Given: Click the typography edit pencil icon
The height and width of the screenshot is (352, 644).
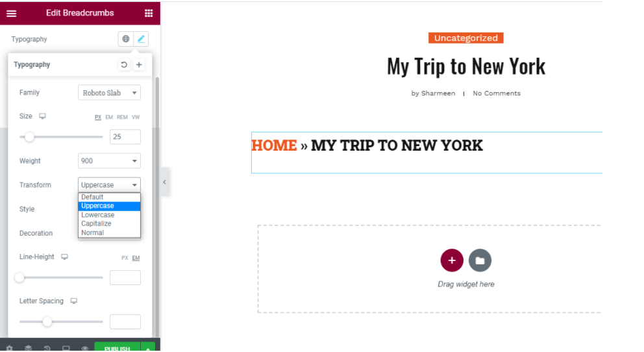Looking at the screenshot, I should 142,39.
